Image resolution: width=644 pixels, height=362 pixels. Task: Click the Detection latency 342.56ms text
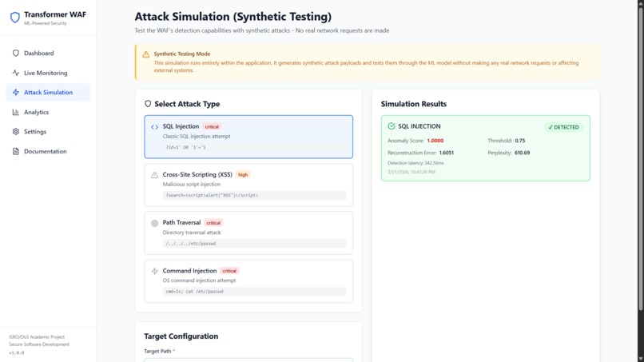point(415,163)
